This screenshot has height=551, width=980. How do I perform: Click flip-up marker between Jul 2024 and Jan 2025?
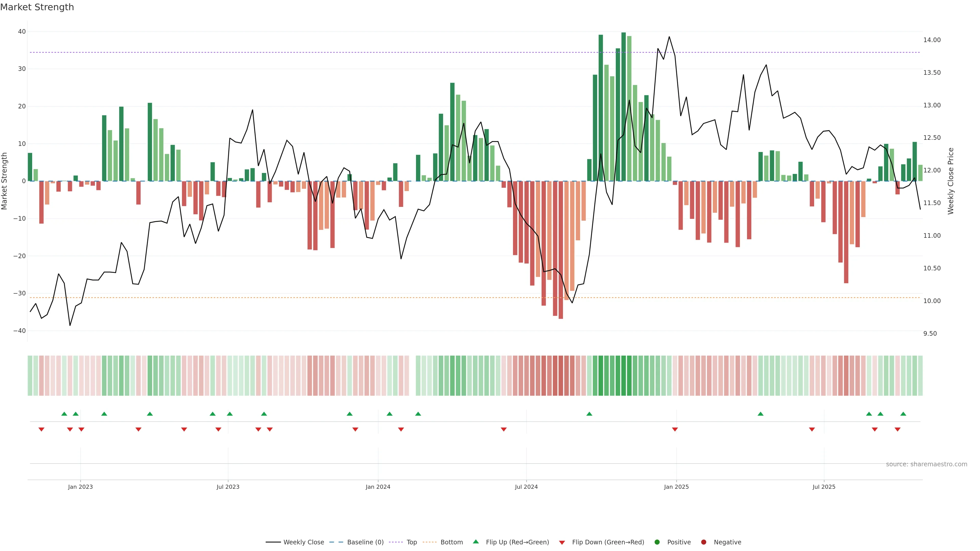[x=589, y=414]
